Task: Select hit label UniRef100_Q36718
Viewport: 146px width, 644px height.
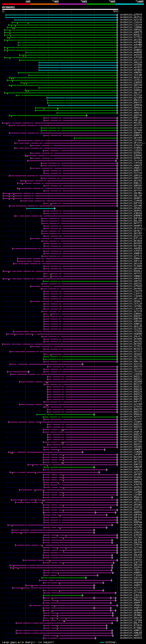Action: pyautogui.click(x=131, y=578)
